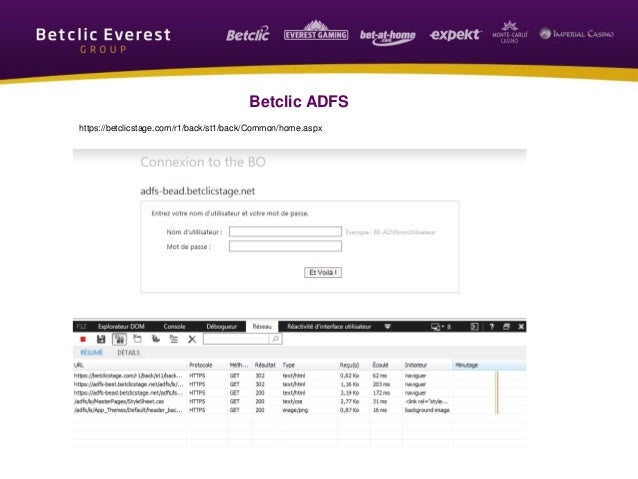This screenshot has height=479, width=638.
Task: Click the expekt logo
Action: click(x=455, y=34)
